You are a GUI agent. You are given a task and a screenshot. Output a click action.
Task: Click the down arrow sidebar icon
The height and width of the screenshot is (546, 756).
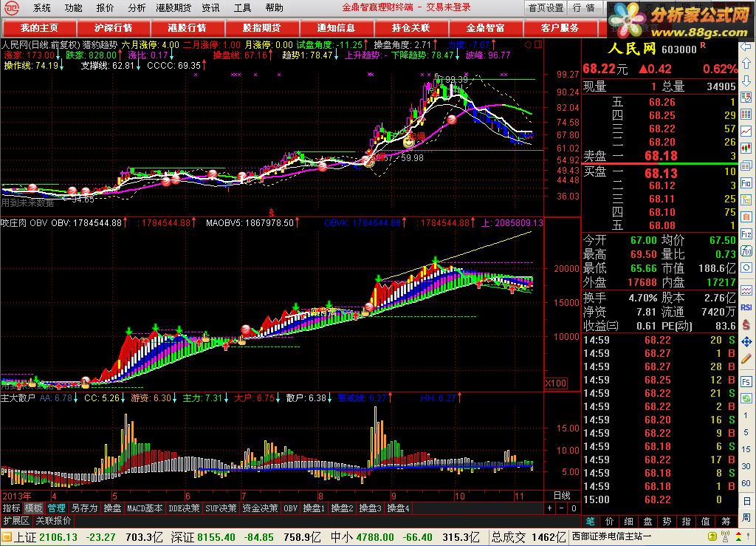(x=746, y=80)
